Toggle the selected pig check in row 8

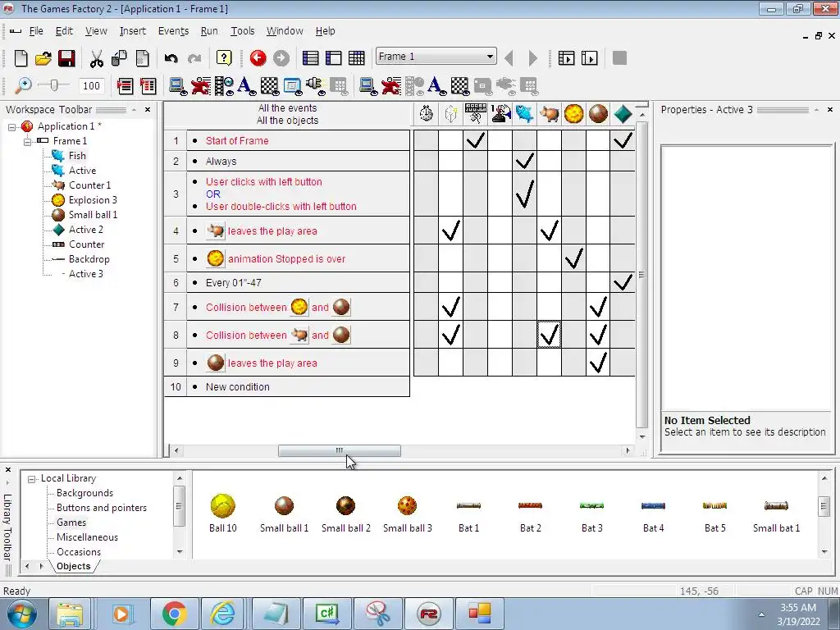pyautogui.click(x=549, y=335)
